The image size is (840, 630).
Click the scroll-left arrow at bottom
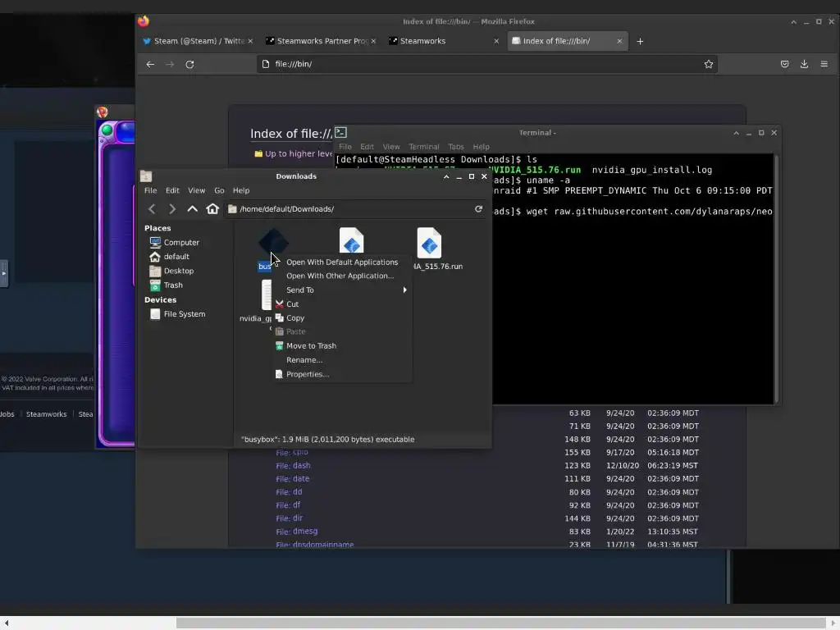coord(7,623)
